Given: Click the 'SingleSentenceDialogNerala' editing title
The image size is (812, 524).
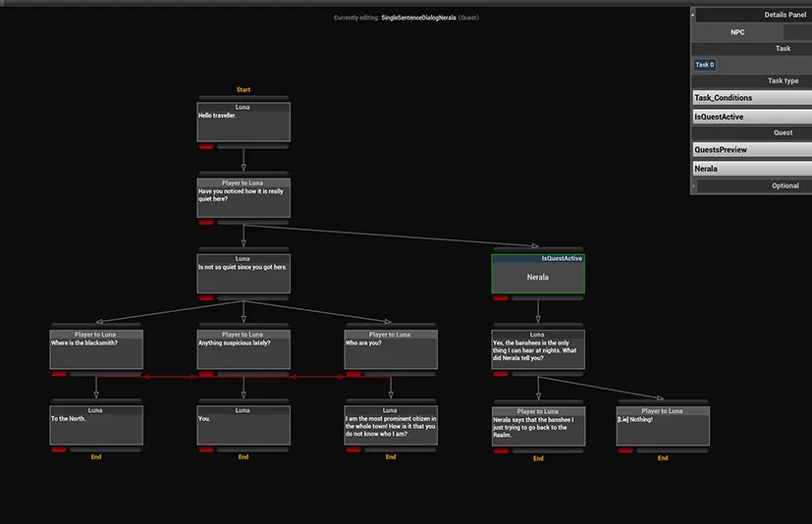Looking at the screenshot, I should pos(418,18).
